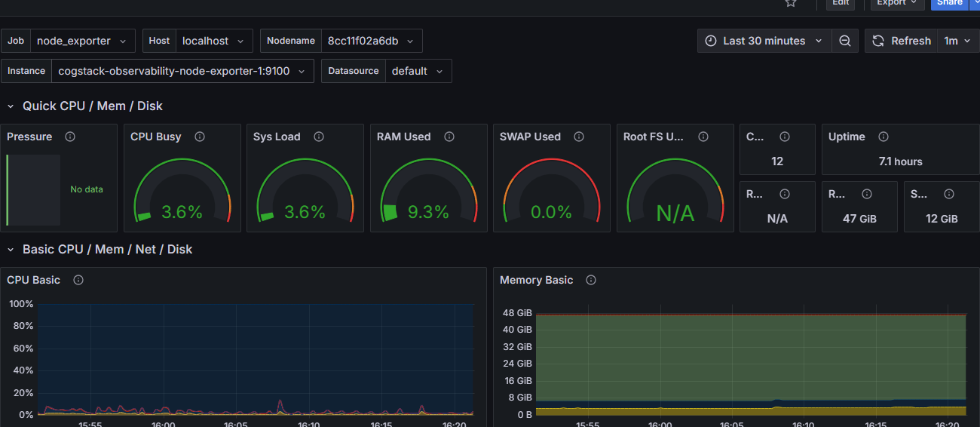Show info for the Uptime panel
This screenshot has height=427, width=980.
884,137
